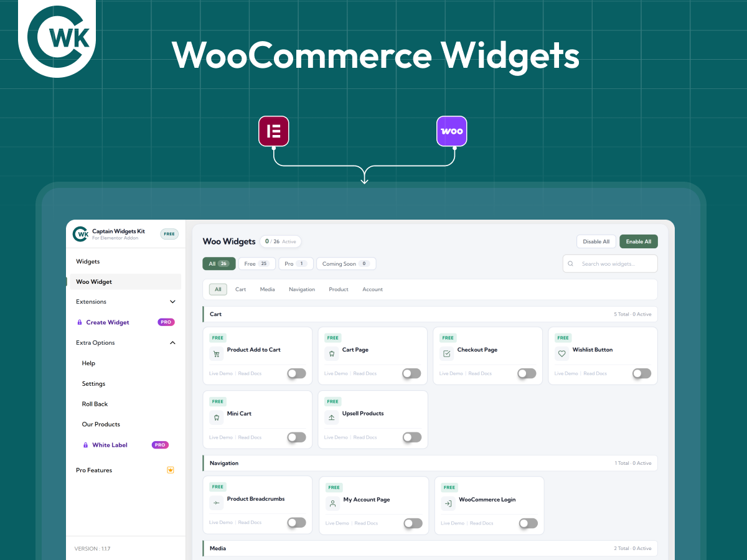This screenshot has width=747, height=560.
Task: Click the lock icon beside White Label
Action: point(86,445)
